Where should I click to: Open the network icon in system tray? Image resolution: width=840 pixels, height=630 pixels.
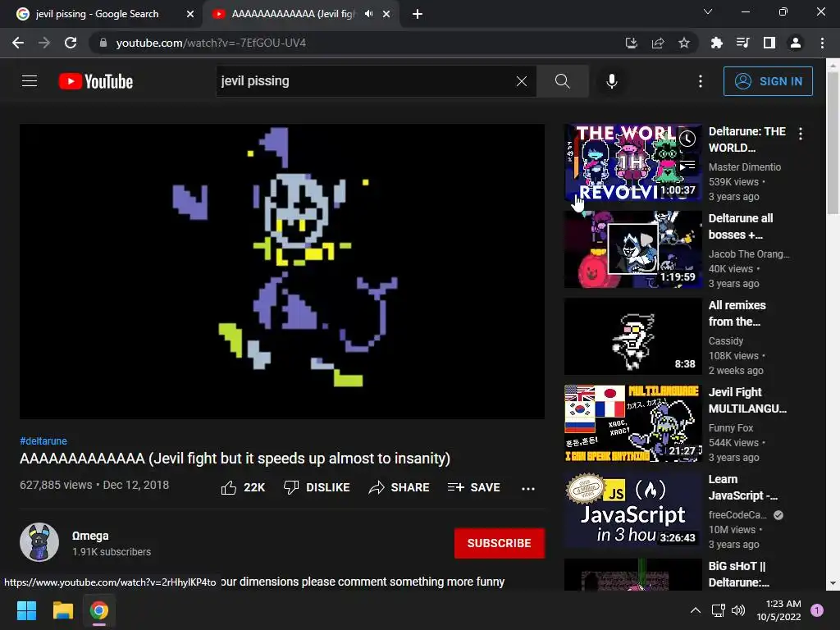tap(718, 610)
